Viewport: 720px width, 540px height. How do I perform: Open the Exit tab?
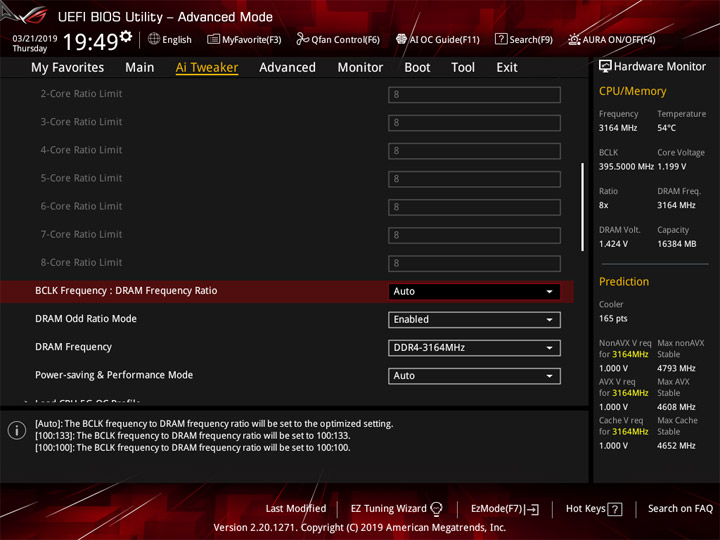tap(506, 68)
